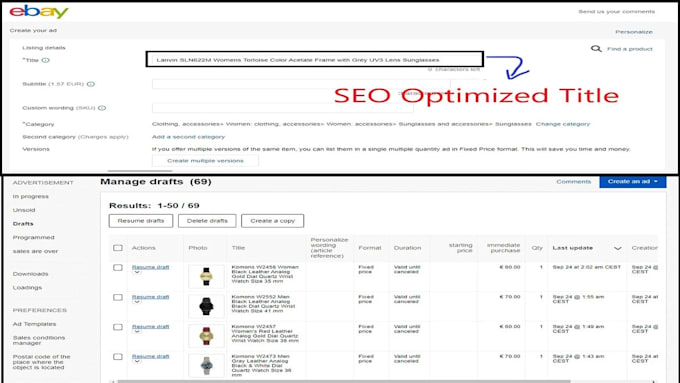Click the Change category link

563,124
